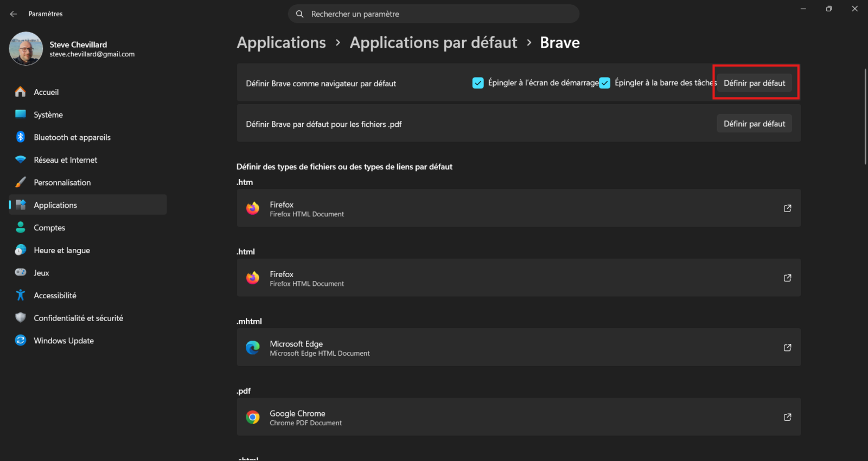Set Brave as default browser button

click(755, 83)
